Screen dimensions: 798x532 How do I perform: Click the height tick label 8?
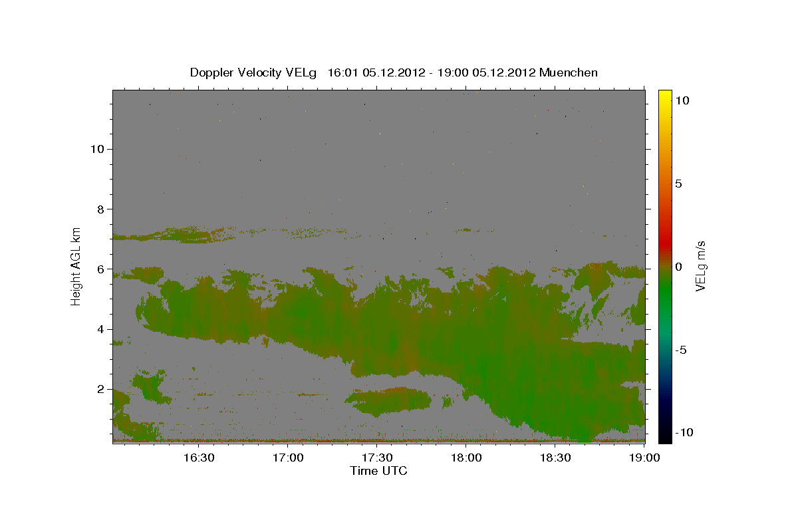click(x=101, y=209)
